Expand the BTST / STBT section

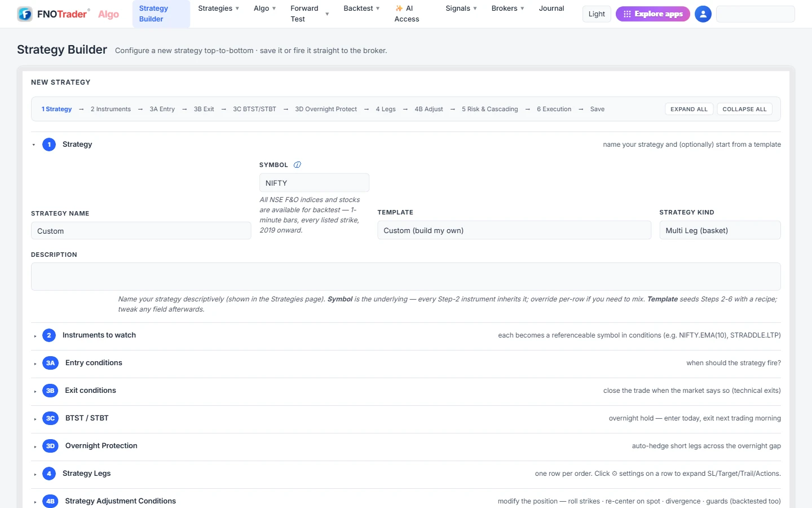pos(35,419)
